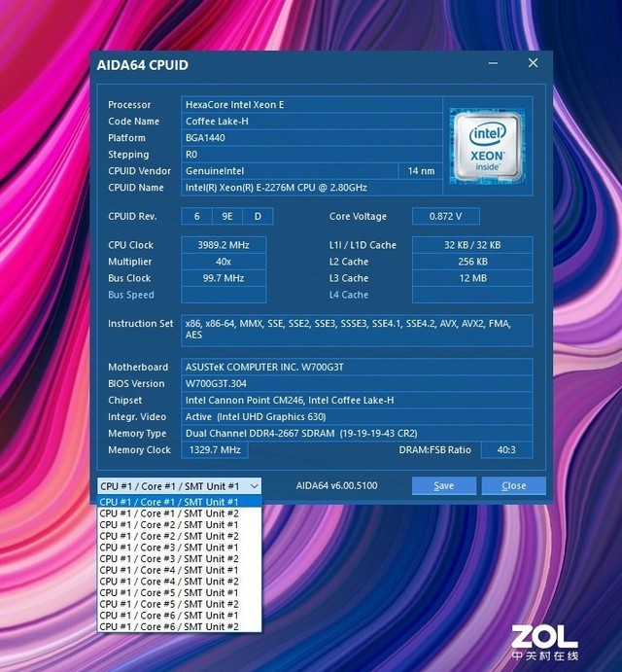
Task: Pick CPU #1 / Core #3 / SMT Unit #2
Action: 179,559
